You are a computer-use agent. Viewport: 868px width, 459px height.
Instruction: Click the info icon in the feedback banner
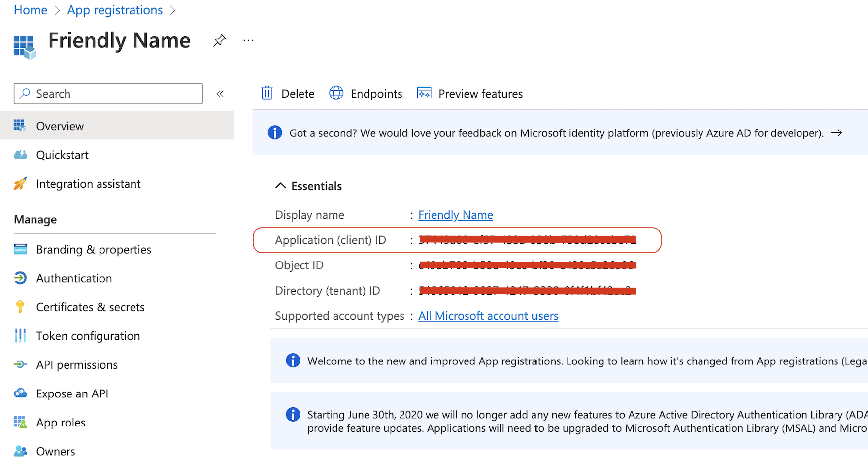click(275, 132)
